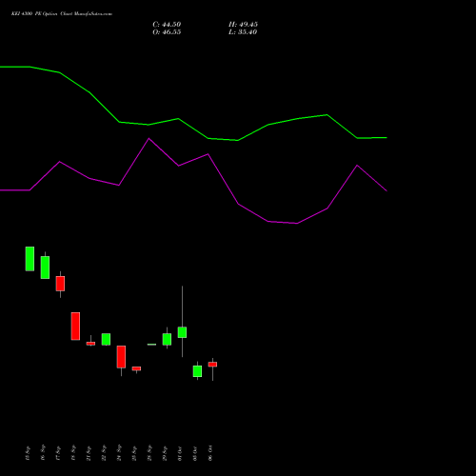The width and height of the screenshot is (476, 476).
Task: Click the 16 Sep date label
Action: [43, 453]
